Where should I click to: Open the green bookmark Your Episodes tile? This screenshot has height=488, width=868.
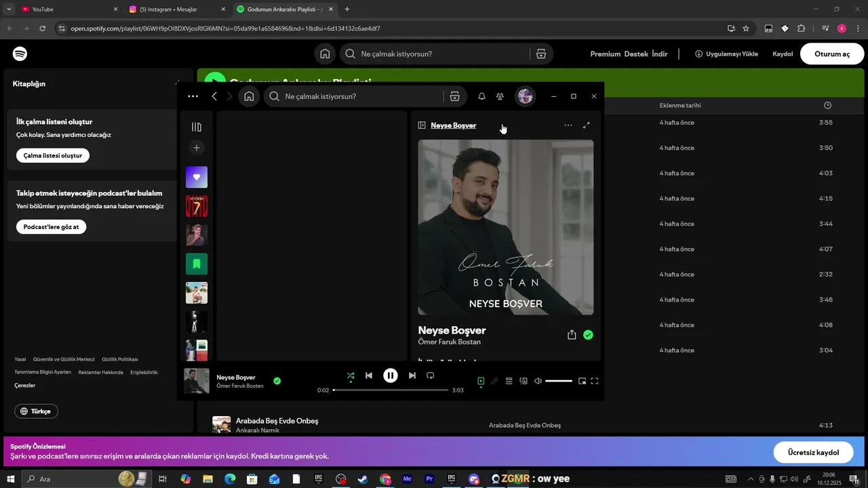(x=197, y=264)
